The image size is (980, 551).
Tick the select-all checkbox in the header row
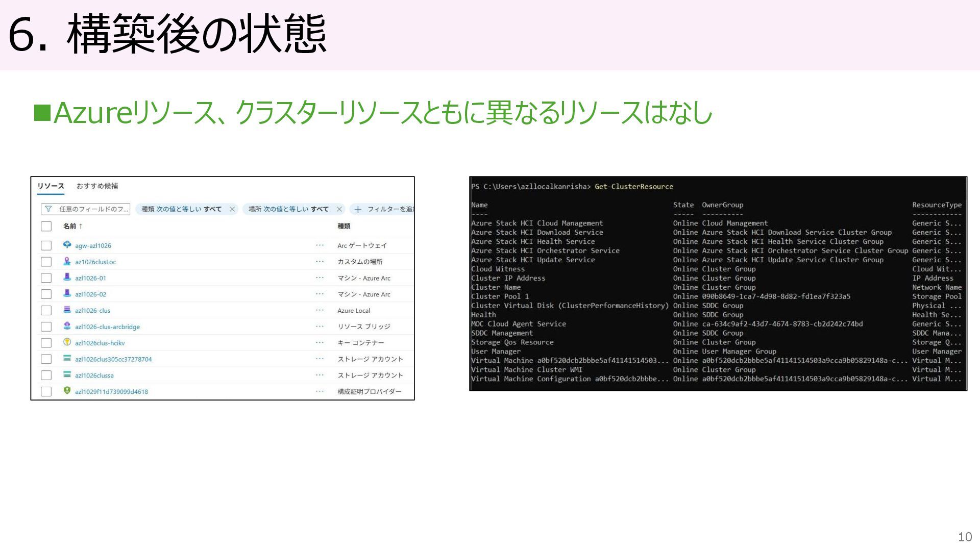click(x=46, y=227)
